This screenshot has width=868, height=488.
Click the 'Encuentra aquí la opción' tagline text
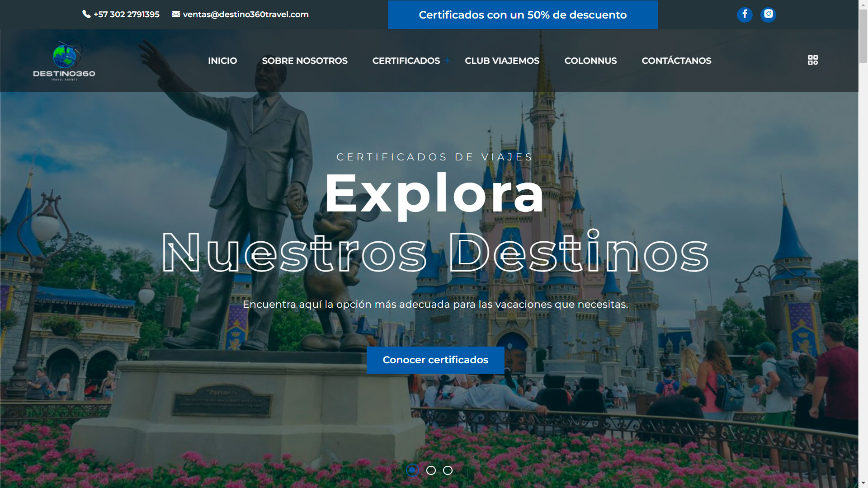tap(435, 305)
